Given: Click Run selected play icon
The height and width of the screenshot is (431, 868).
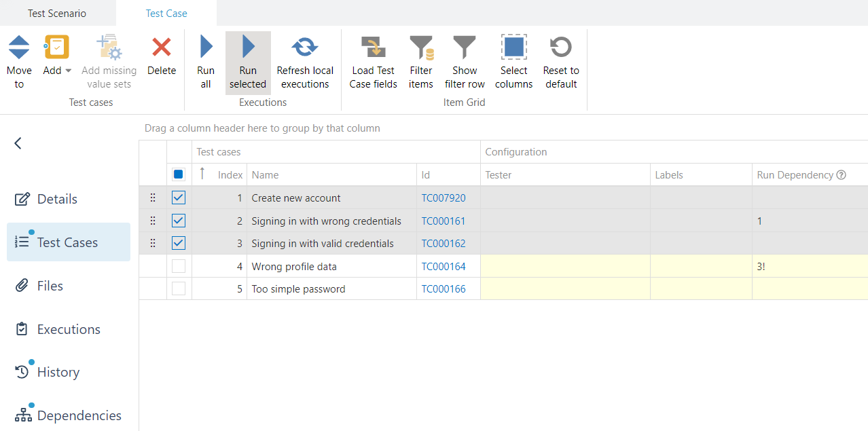Looking at the screenshot, I should [248, 48].
